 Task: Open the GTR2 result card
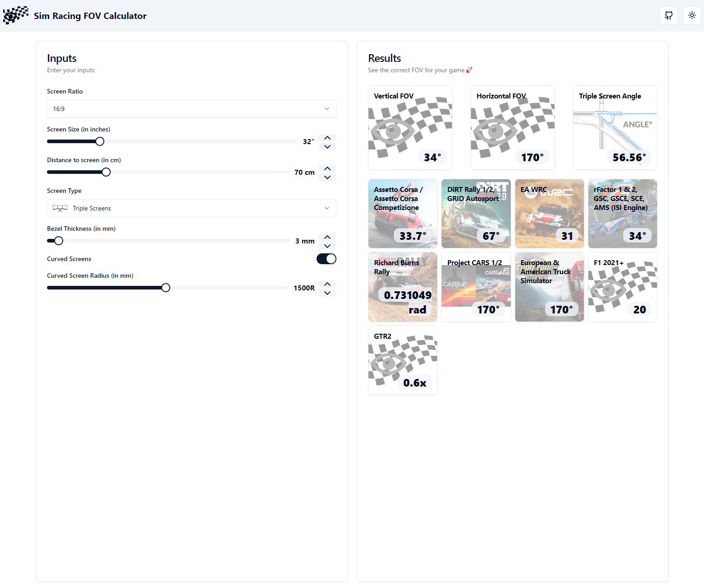pos(403,360)
